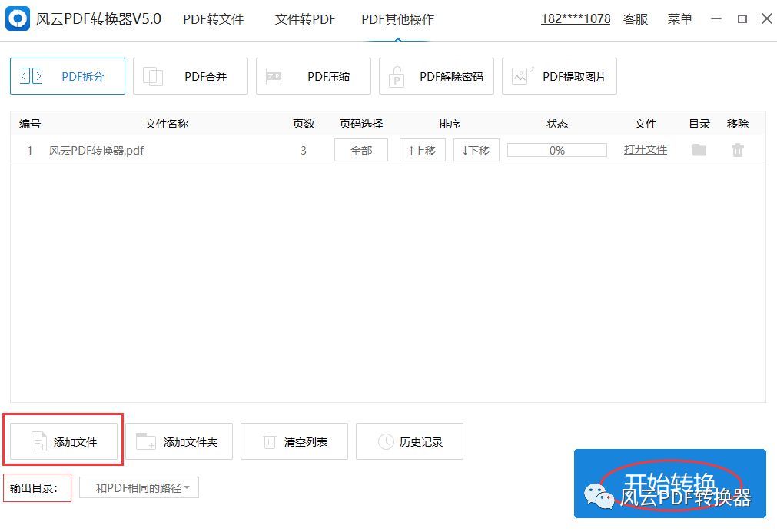The image size is (777, 532).
Task: Select the PDF合并 merge tool
Action: click(190, 76)
